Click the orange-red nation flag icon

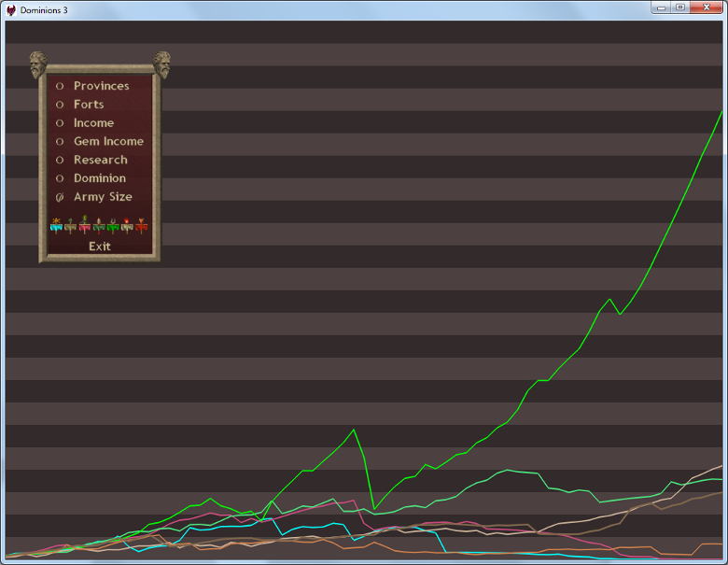[141, 225]
